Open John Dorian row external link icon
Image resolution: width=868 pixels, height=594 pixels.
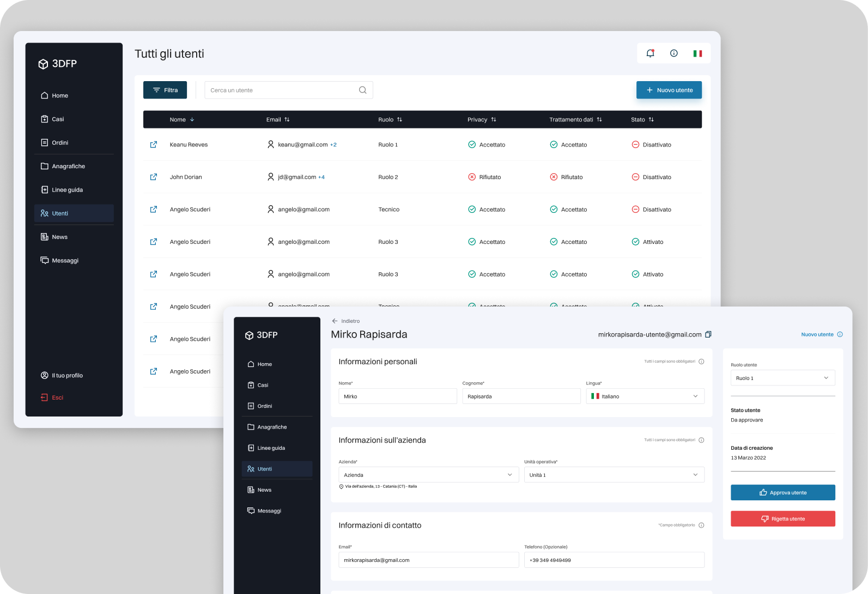click(154, 177)
